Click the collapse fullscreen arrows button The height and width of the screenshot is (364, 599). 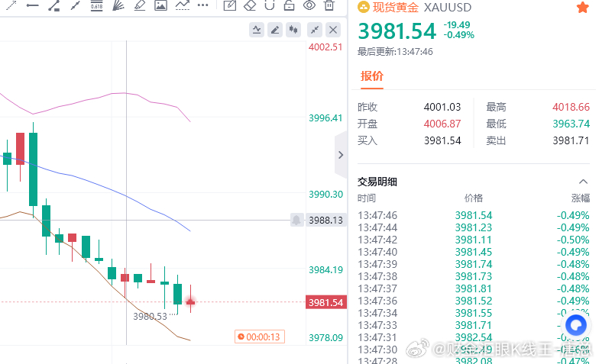coord(315,29)
